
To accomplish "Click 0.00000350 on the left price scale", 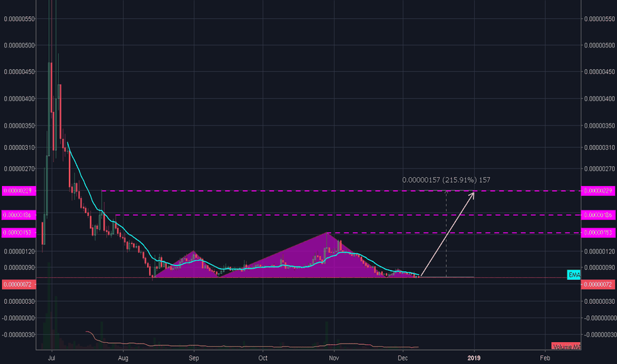I will [19, 126].
